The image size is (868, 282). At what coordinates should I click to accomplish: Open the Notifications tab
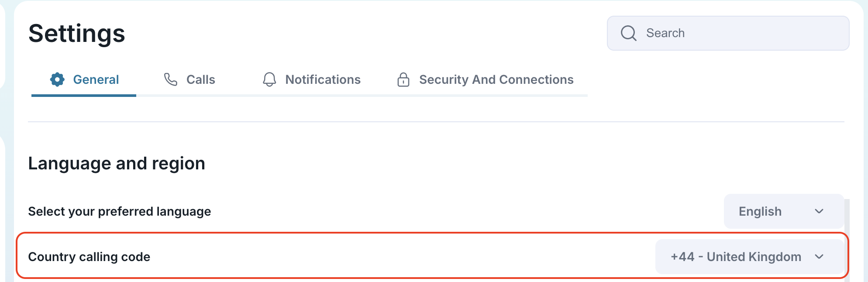click(x=323, y=79)
